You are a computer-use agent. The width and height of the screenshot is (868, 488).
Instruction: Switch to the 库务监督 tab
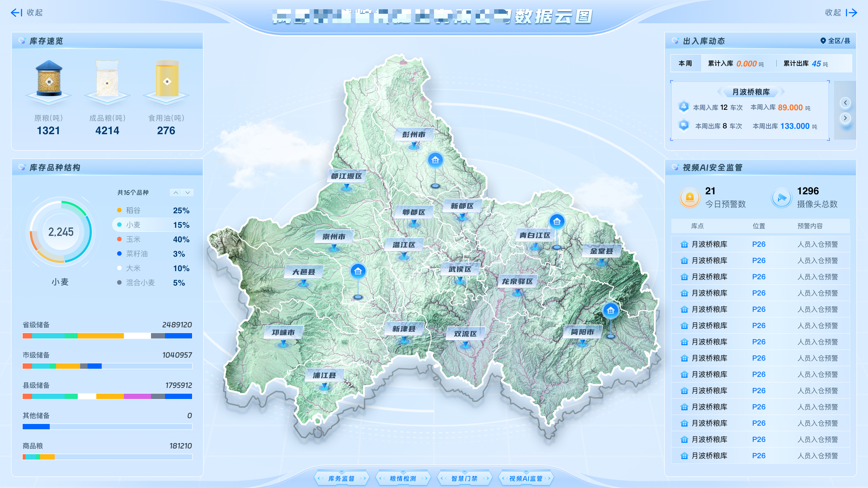tap(341, 478)
